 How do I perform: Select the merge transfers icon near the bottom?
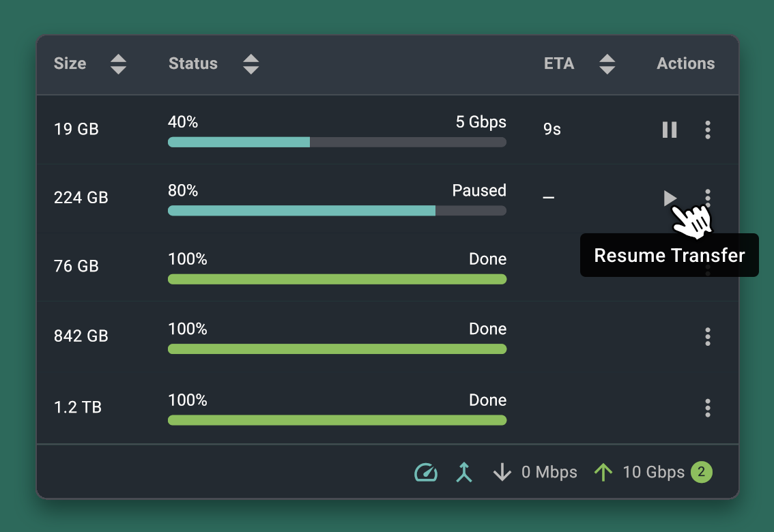[x=463, y=472]
